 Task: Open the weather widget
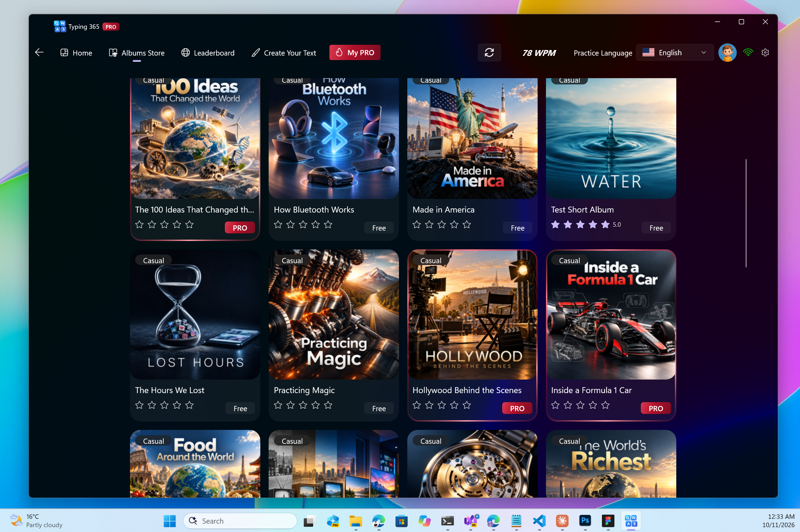[36, 521]
